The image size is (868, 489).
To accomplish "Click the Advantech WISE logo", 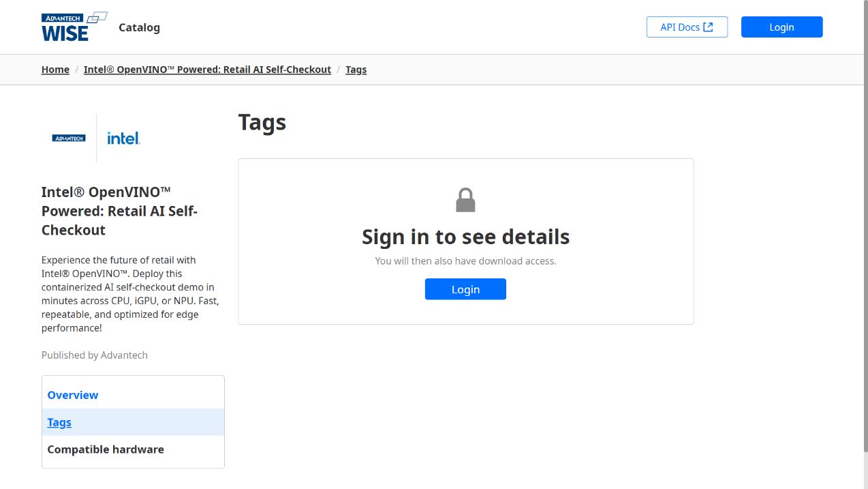I will tap(74, 27).
